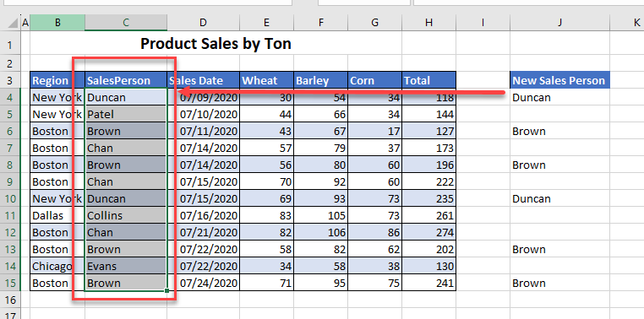Click the Barley header cell

(x=321, y=80)
